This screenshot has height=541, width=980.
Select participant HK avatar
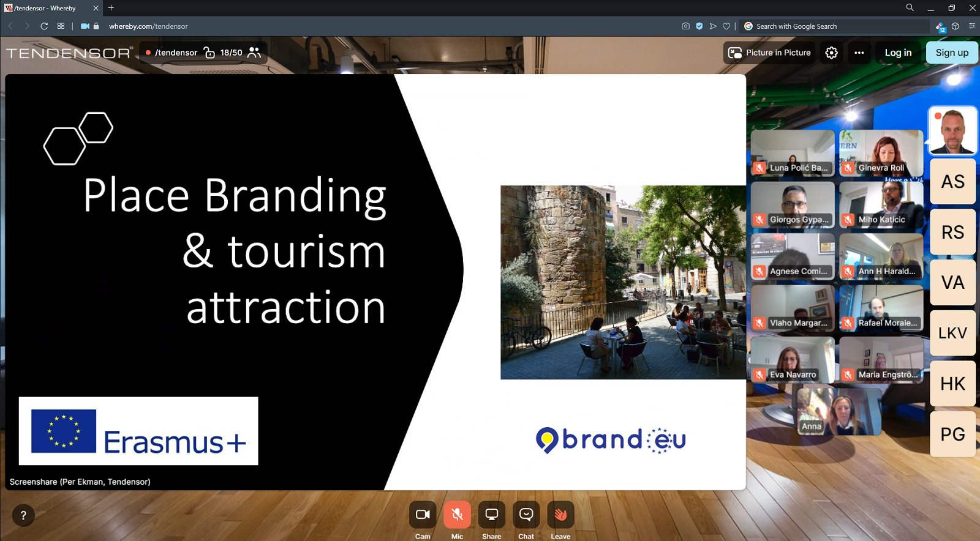952,384
